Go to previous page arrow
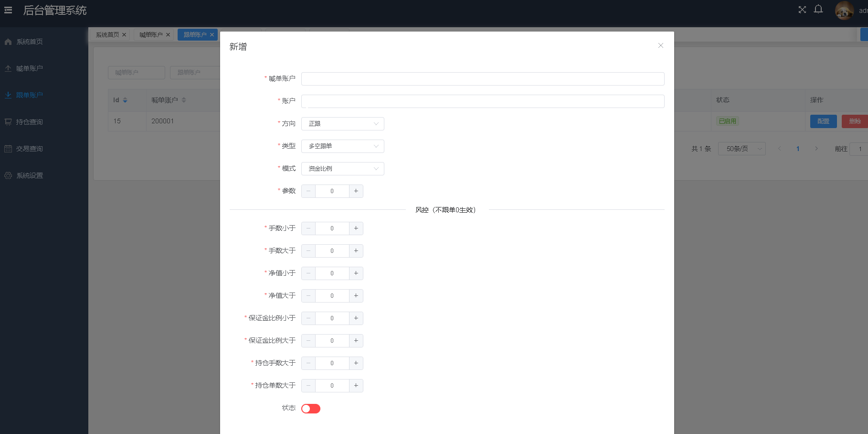This screenshot has height=434, width=868. [780, 149]
